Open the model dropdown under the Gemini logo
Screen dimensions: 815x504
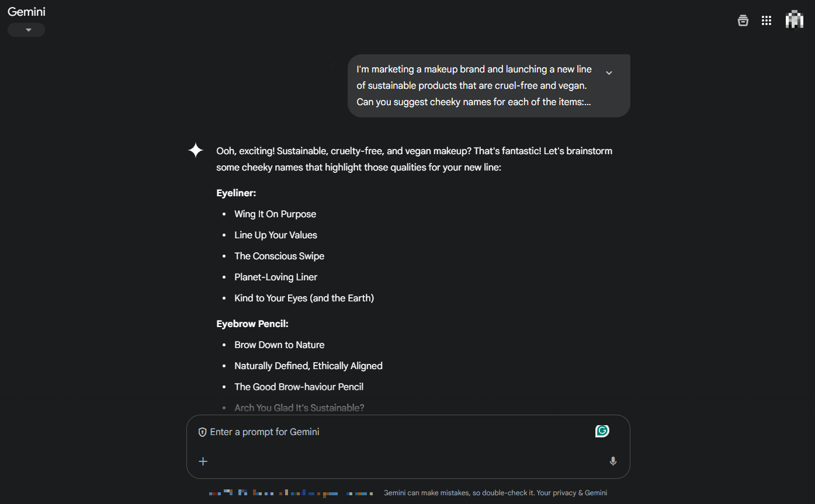pos(27,30)
